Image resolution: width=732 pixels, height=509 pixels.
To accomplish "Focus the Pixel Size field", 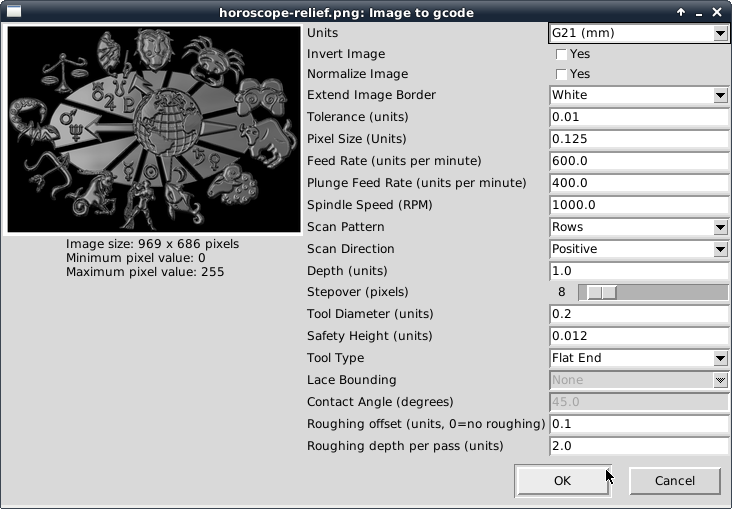I will coord(639,139).
